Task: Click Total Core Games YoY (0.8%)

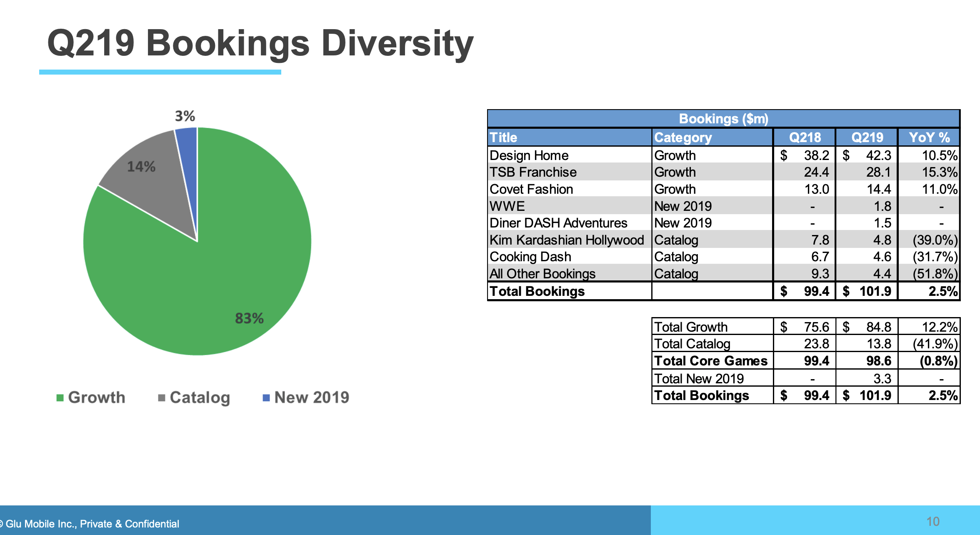Action: click(x=939, y=361)
